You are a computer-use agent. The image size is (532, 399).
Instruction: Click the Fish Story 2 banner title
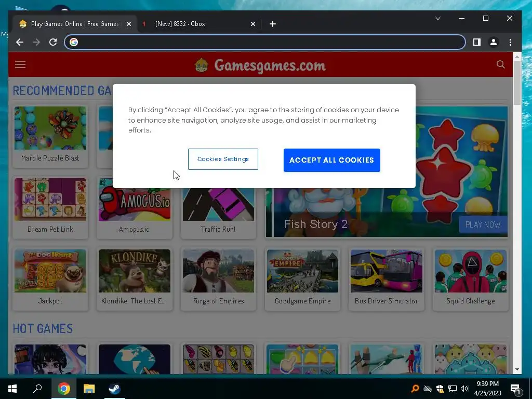(x=315, y=224)
